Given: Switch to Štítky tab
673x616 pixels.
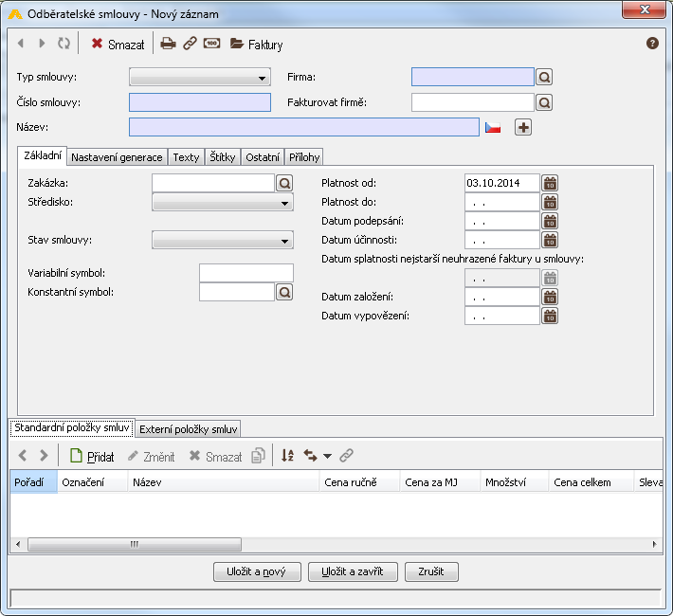Looking at the screenshot, I should click(x=223, y=157).
